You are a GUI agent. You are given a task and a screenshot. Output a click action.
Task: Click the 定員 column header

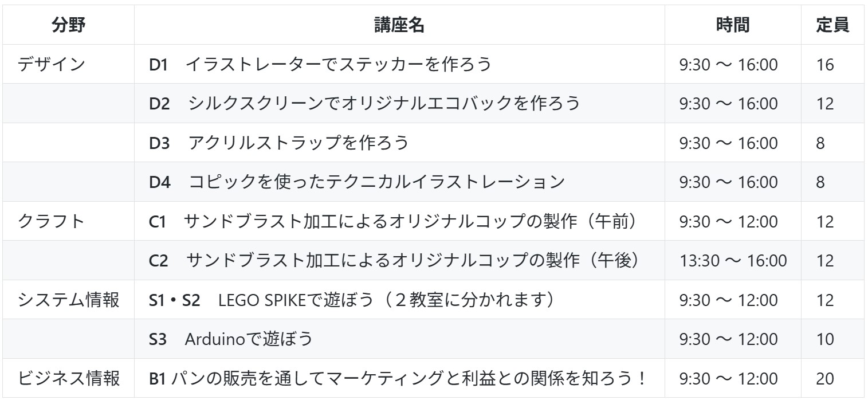coord(832,25)
